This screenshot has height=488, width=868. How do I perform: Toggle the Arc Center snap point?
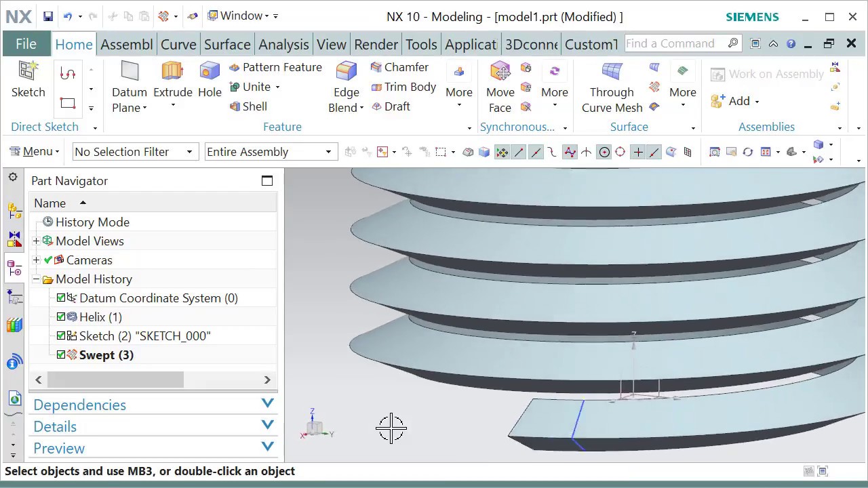point(604,152)
